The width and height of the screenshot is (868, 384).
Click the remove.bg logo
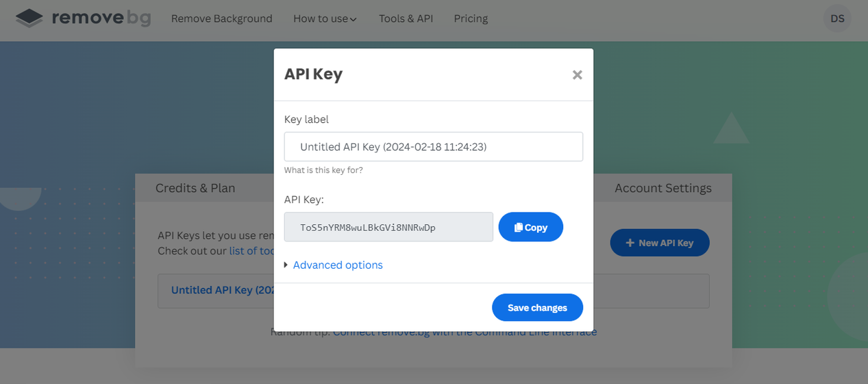click(x=83, y=19)
